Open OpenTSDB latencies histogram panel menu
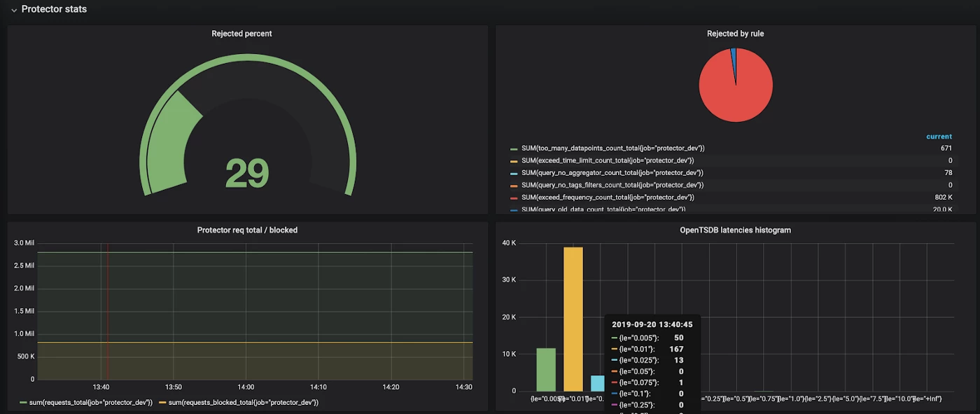Viewport: 980px width, 414px height. point(735,230)
